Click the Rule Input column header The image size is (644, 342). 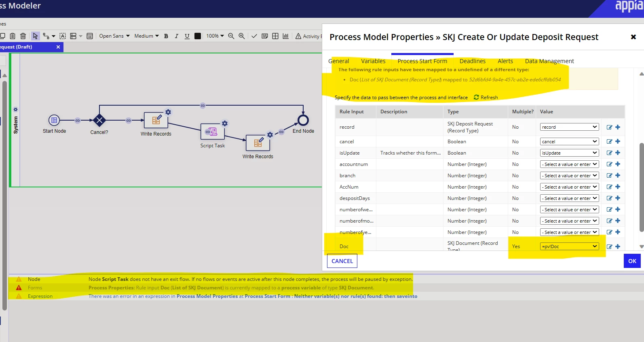coord(352,112)
